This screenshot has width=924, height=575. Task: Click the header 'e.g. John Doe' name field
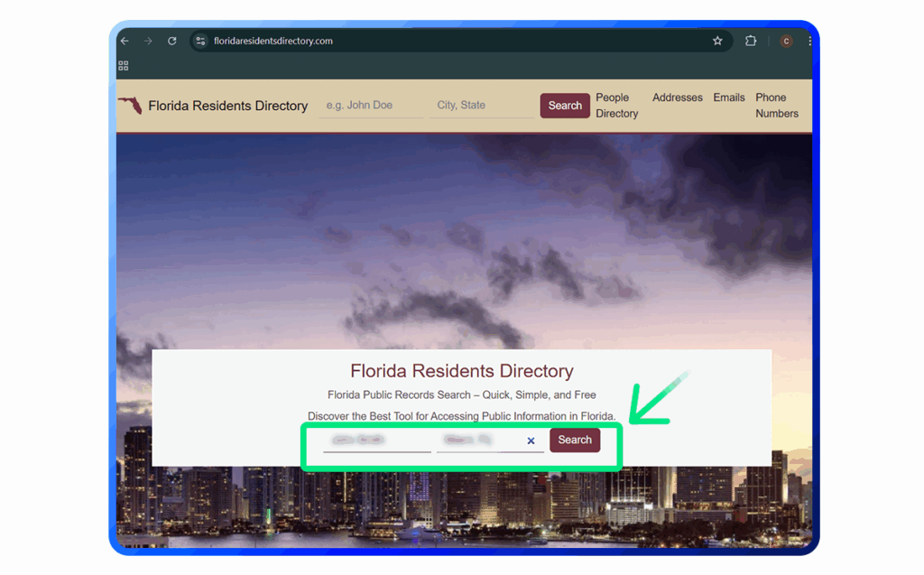coord(370,106)
